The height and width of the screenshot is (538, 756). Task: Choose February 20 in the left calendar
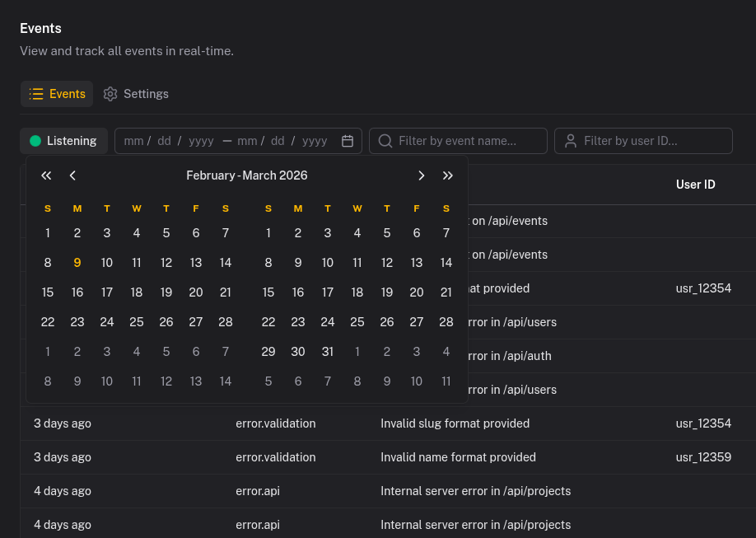coord(196,292)
